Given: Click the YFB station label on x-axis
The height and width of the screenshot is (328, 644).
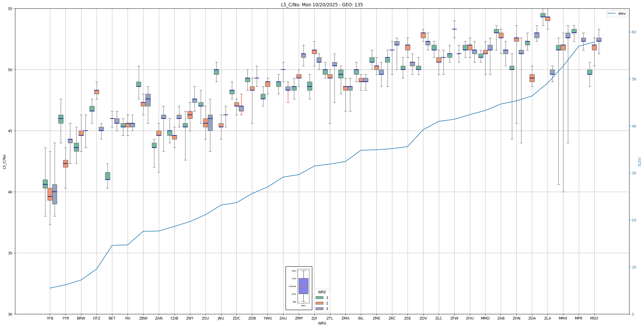Looking at the screenshot, I should (50, 318).
